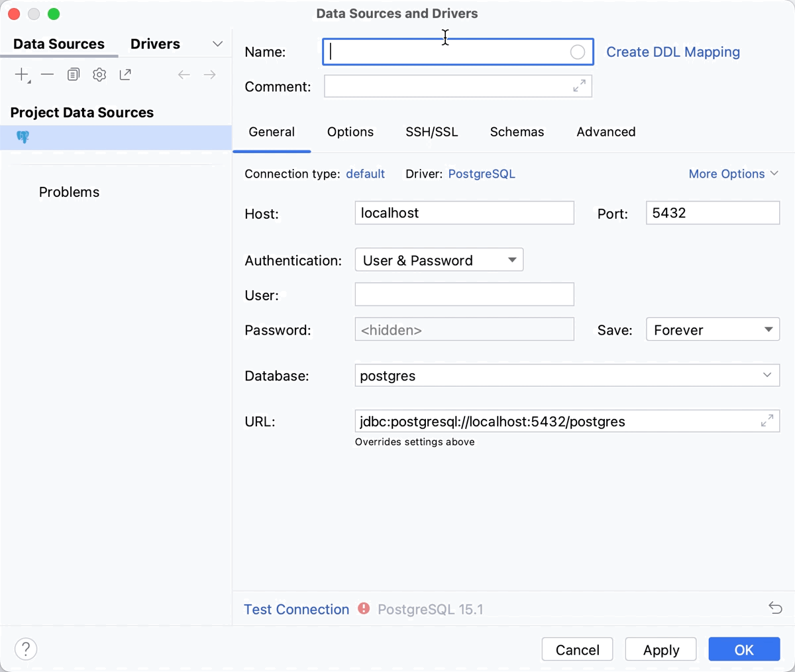Remove the selected data source with the minus icon
This screenshot has height=672, width=795.
pyautogui.click(x=47, y=75)
